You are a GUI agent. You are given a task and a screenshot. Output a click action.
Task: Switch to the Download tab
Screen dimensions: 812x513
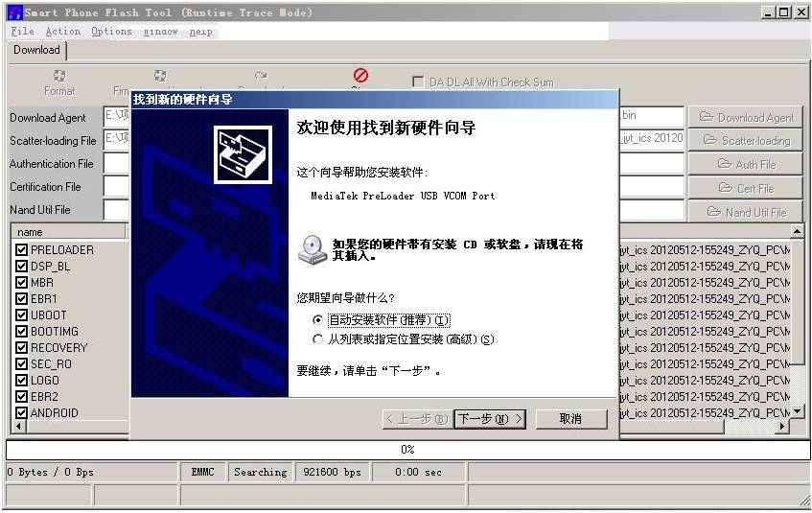point(36,50)
